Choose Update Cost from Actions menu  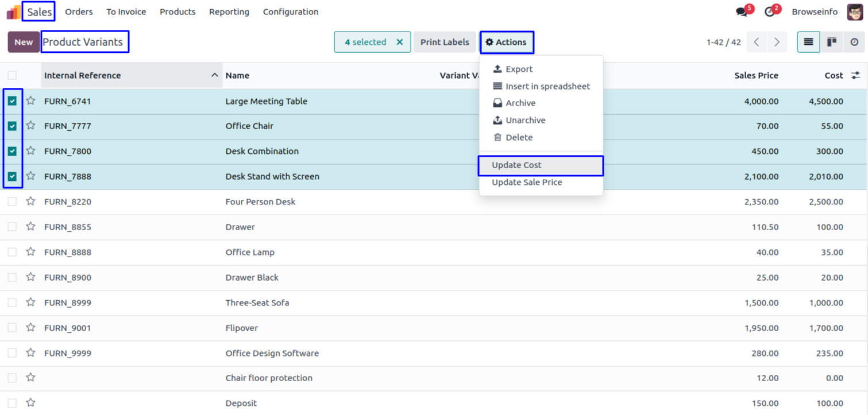click(x=516, y=165)
